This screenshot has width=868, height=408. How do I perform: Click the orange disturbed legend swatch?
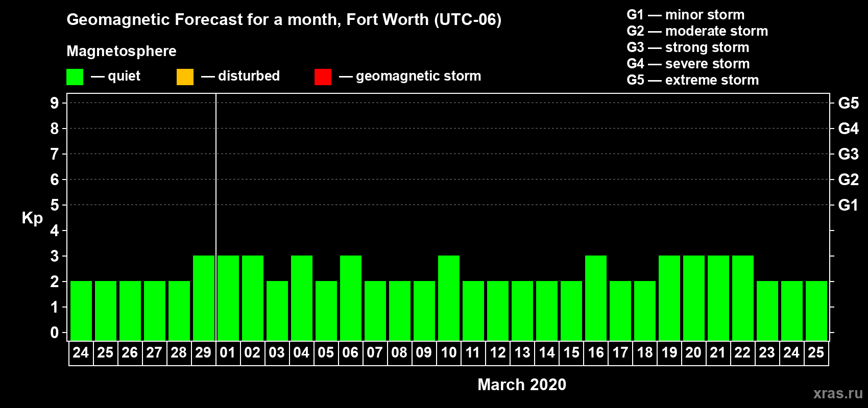[185, 77]
